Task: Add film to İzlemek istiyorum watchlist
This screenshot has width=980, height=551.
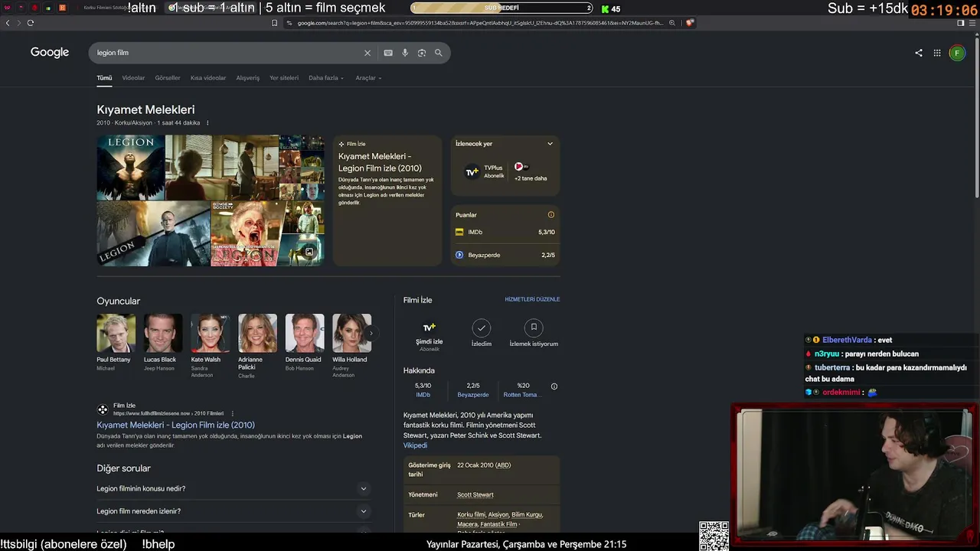Action: [534, 334]
